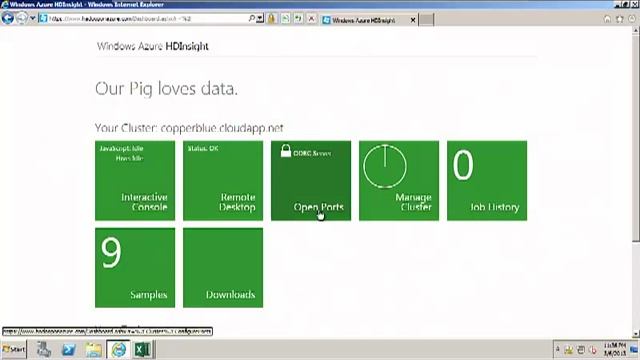Open the Favorites star icon
This screenshot has height=360, width=640.
tap(620, 19)
